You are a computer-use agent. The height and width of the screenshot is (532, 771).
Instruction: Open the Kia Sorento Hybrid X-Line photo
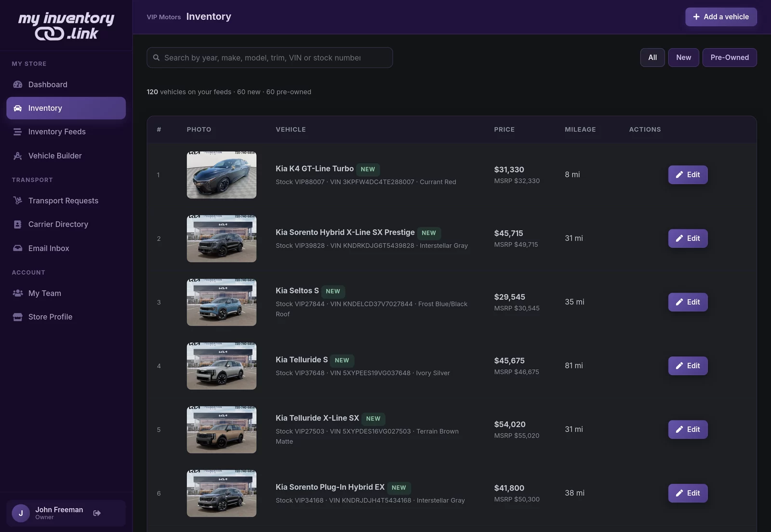(x=222, y=239)
